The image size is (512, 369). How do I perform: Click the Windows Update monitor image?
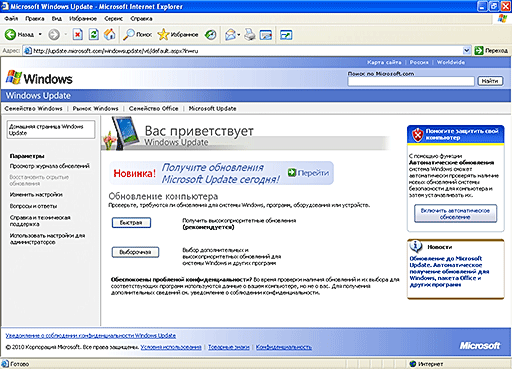click(x=125, y=133)
